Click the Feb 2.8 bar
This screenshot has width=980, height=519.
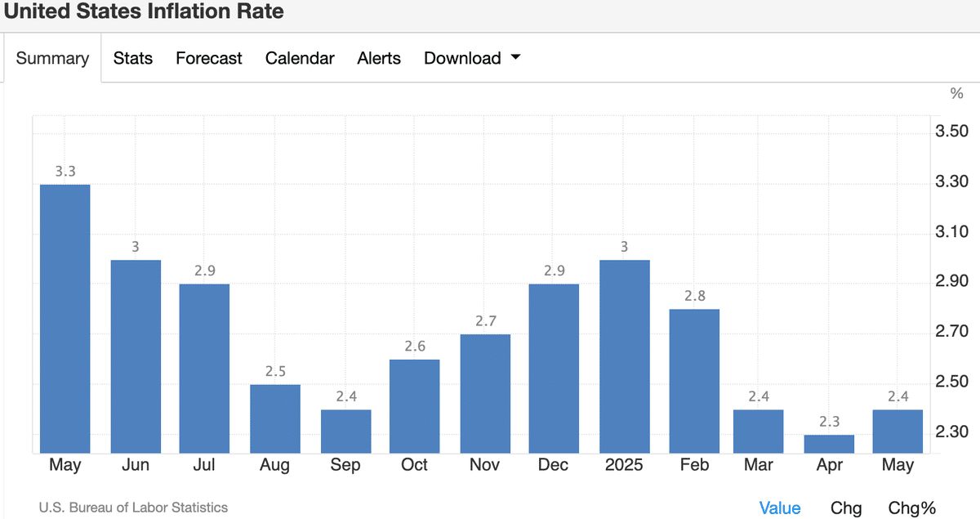point(694,381)
